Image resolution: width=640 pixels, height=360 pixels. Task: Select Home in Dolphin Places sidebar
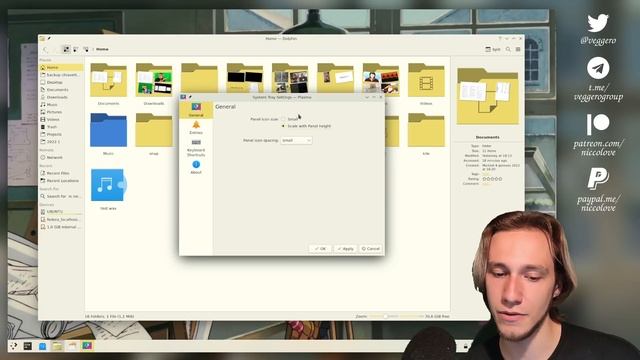click(x=61, y=67)
